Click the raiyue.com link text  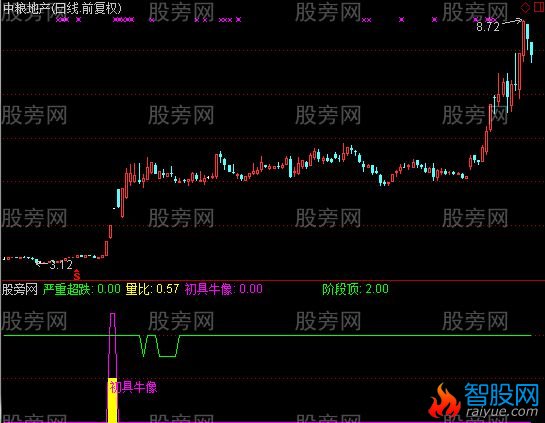tap(502, 412)
